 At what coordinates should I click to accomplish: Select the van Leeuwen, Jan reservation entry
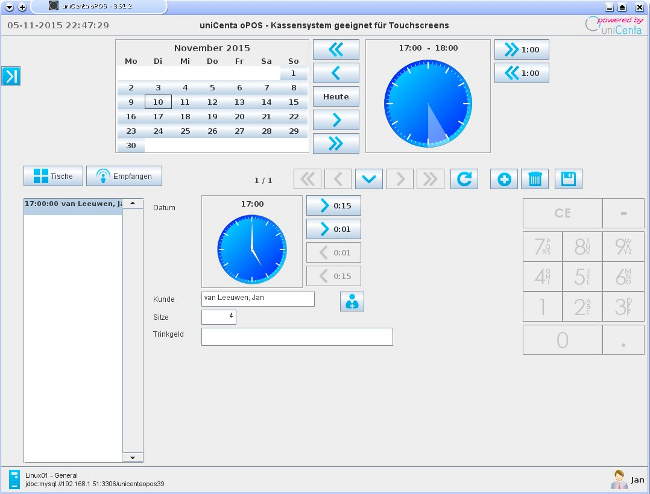click(73, 203)
